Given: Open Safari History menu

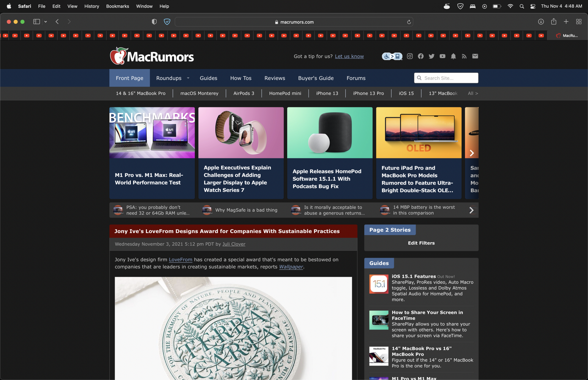Looking at the screenshot, I should point(92,6).
